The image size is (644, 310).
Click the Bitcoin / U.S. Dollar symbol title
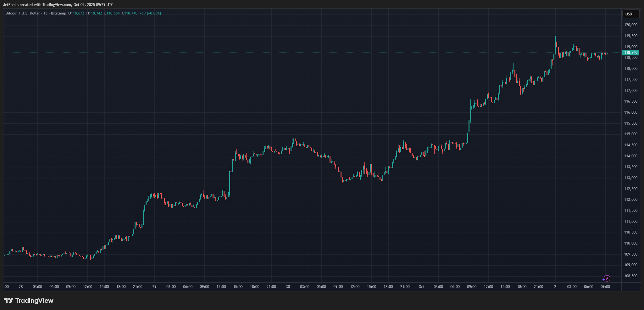point(23,13)
